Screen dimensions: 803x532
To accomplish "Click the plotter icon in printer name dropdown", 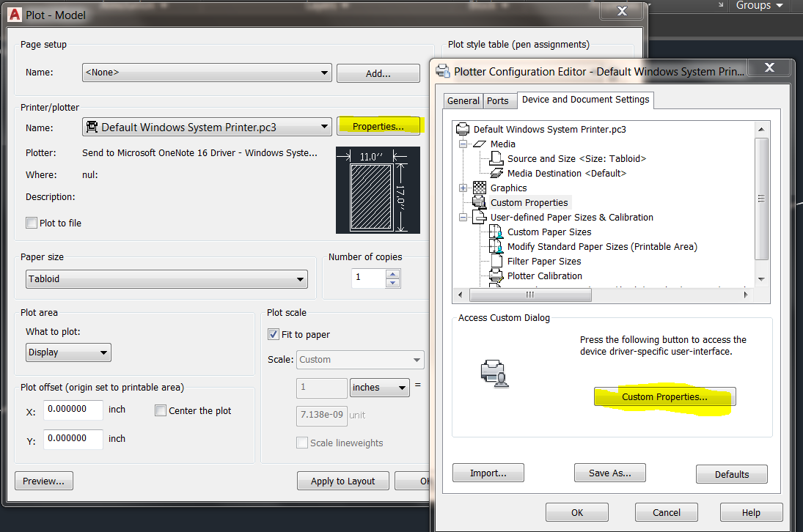I will click(92, 126).
